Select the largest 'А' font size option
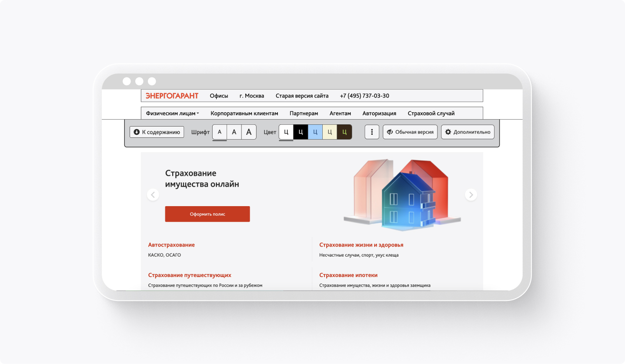This screenshot has height=364, width=625. click(248, 132)
